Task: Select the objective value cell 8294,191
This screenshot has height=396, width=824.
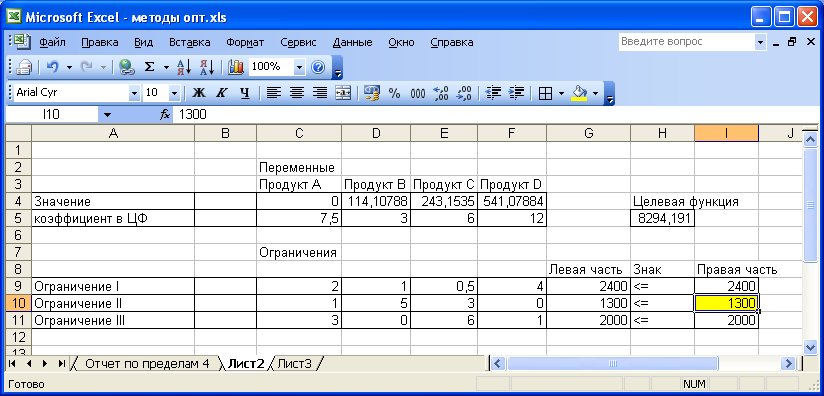Action: coord(662,218)
